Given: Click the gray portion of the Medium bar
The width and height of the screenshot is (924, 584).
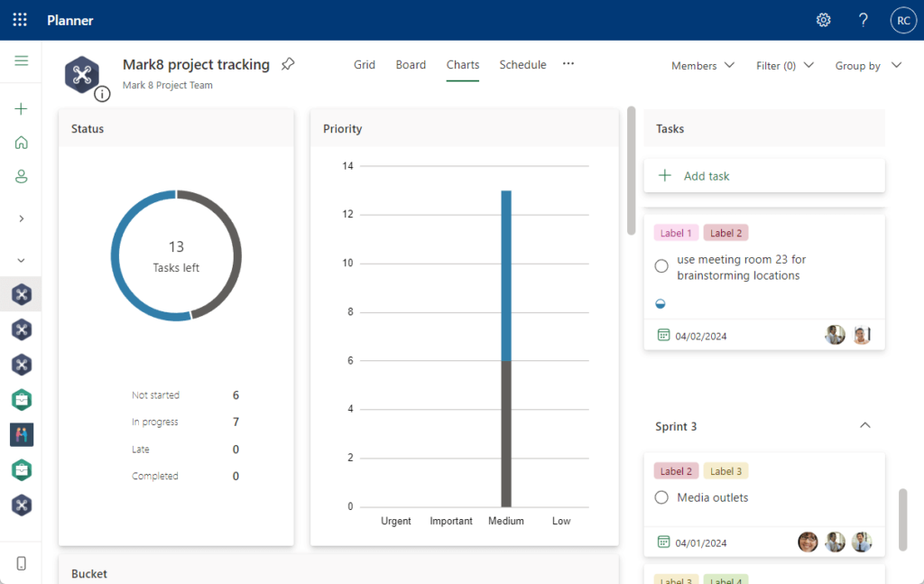Looking at the screenshot, I should [506, 433].
